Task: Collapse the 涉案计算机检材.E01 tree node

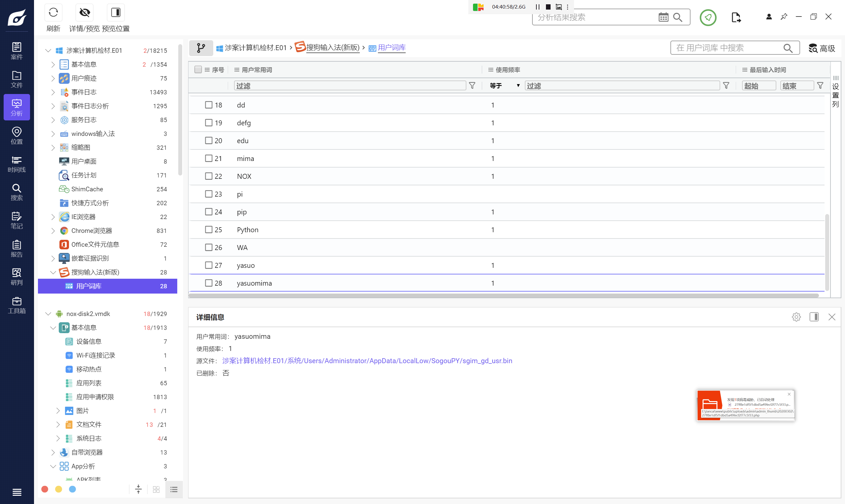Action: [48, 50]
